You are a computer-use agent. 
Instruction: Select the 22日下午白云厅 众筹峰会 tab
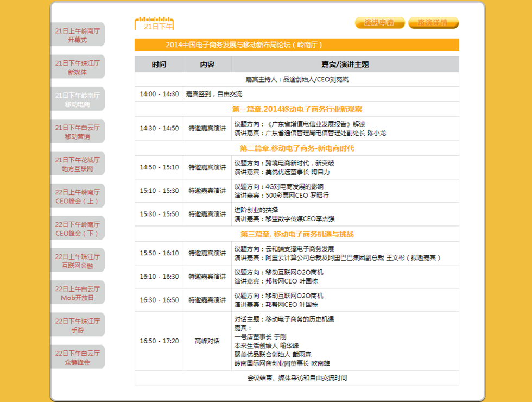(77, 357)
